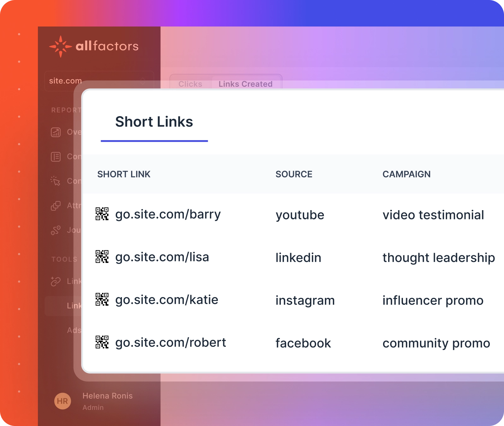
Task: Click the QR code icon for go.site.com/barry
Action: tap(102, 214)
